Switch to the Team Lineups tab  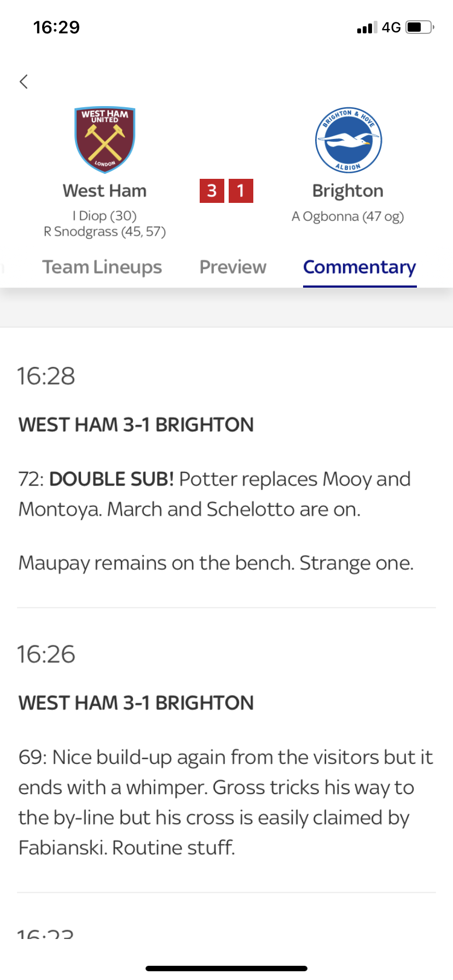coord(102,267)
